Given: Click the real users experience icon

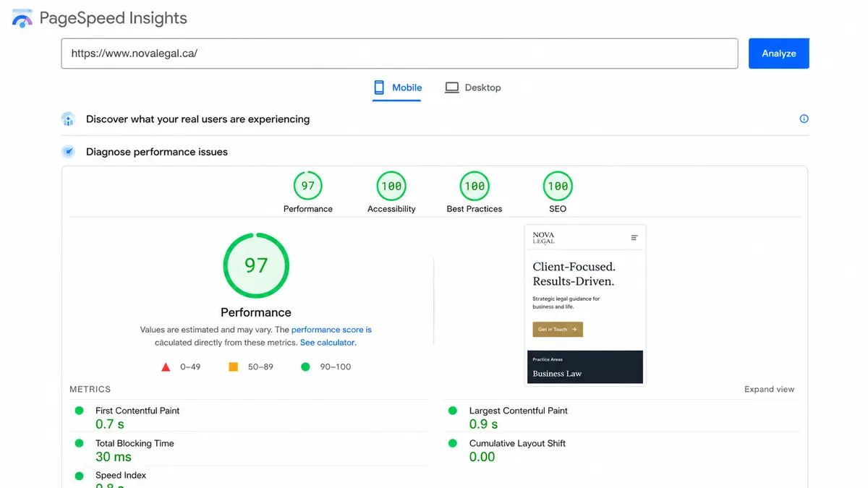Looking at the screenshot, I should click(68, 119).
